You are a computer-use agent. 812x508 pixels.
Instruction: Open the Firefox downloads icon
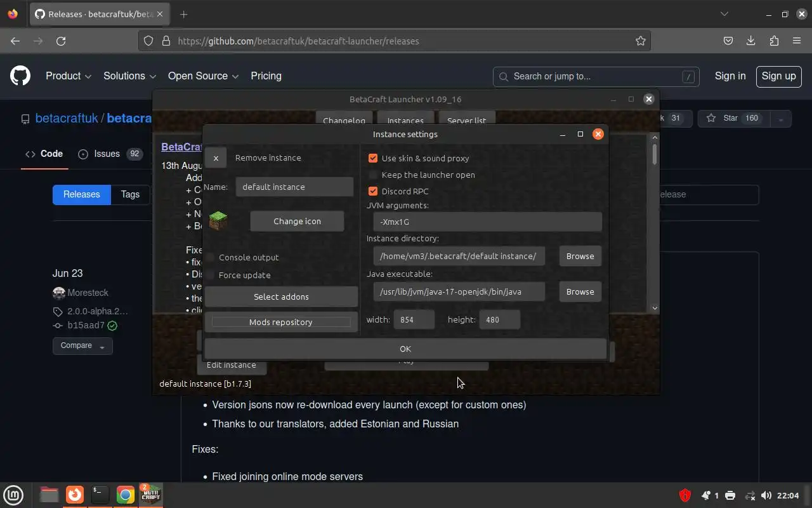(x=751, y=41)
